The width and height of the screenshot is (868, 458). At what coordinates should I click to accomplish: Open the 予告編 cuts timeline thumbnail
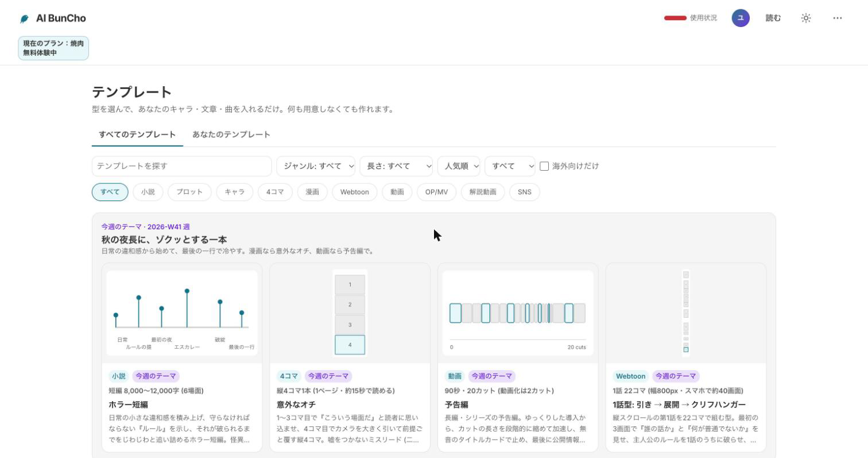click(518, 313)
